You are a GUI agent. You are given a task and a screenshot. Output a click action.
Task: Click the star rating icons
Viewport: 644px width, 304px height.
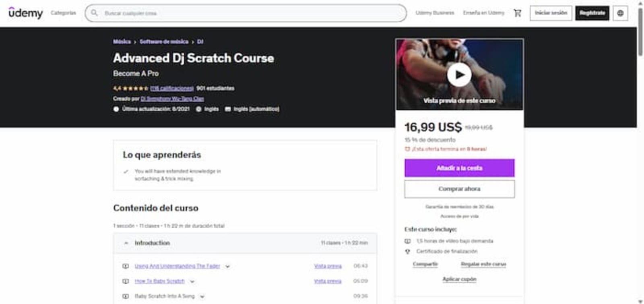[x=135, y=88]
